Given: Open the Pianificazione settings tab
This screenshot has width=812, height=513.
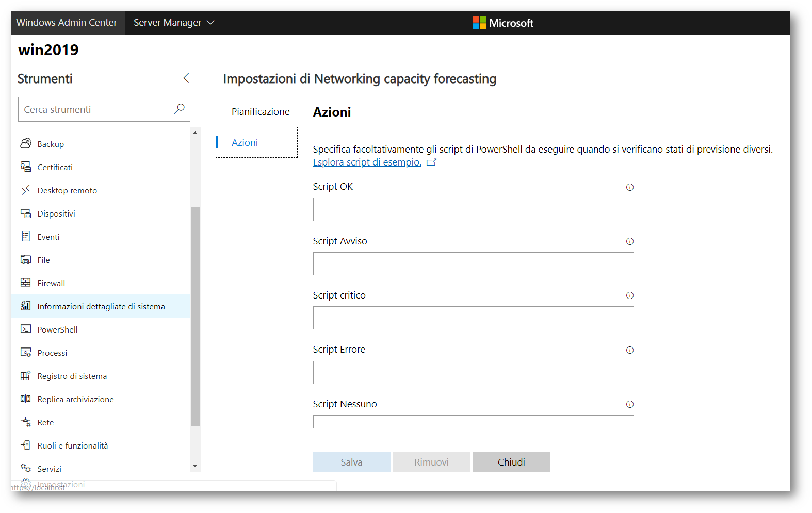Looking at the screenshot, I should tap(261, 111).
